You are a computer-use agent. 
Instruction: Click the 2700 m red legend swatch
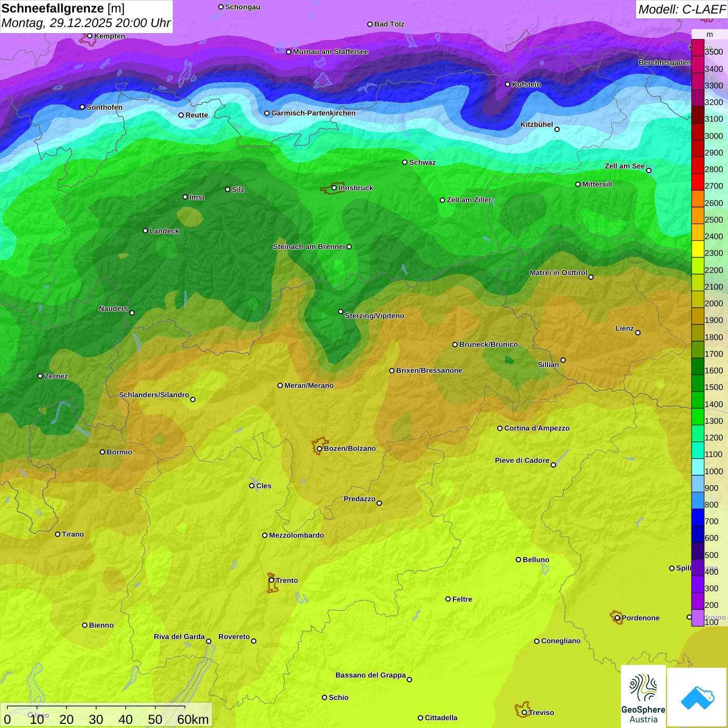697,182
